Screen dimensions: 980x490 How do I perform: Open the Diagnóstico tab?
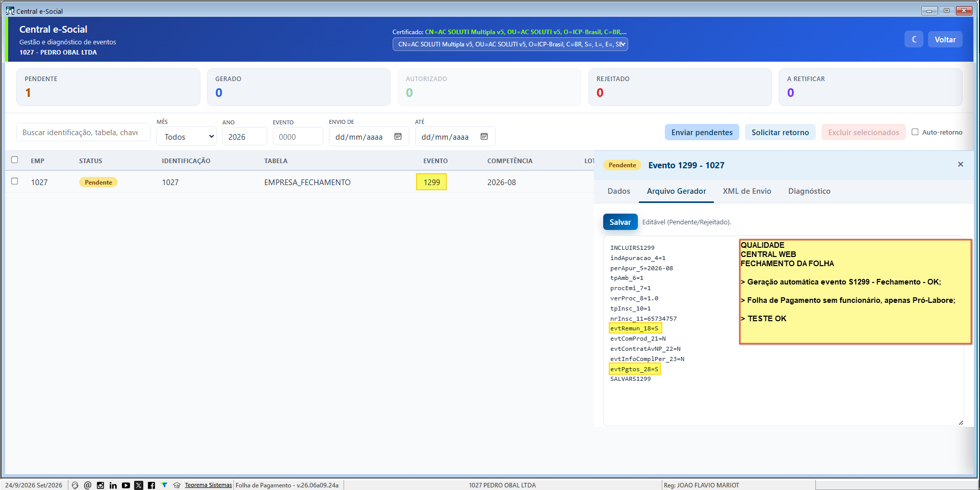[x=809, y=191]
